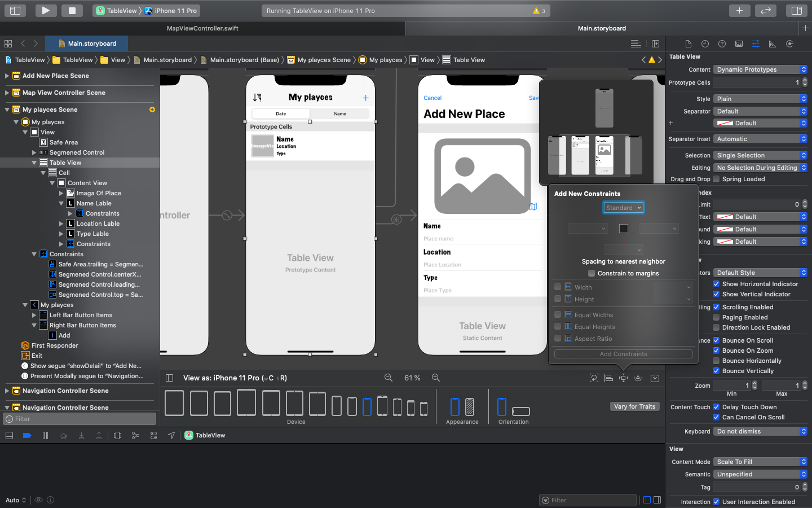
Task: Select Location Lable in outline
Action: pyautogui.click(x=98, y=224)
